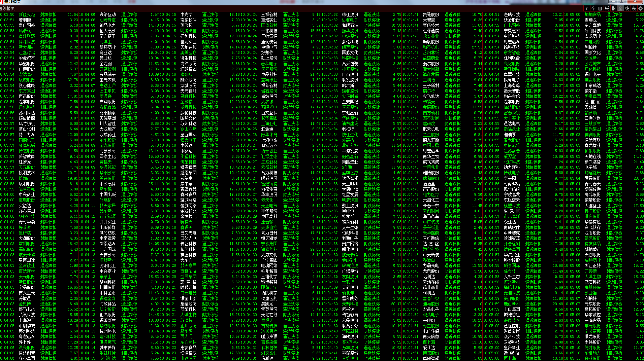Click stock name 杭州解百
Image resolution: width=644 pixels, height=361 pixels.
pos(269,271)
